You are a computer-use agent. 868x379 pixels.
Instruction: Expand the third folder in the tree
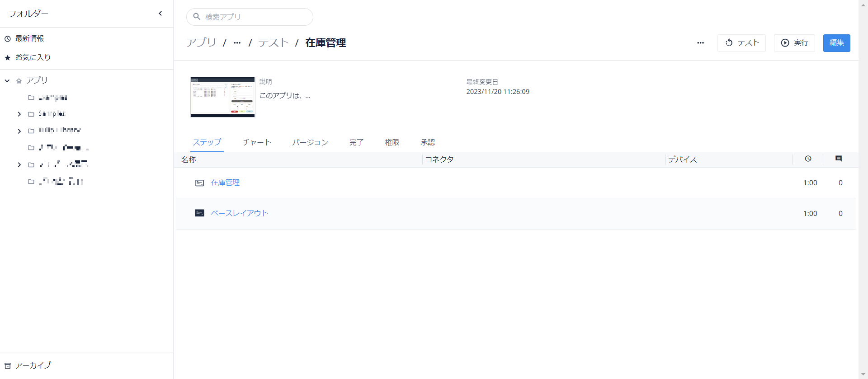coord(19,131)
